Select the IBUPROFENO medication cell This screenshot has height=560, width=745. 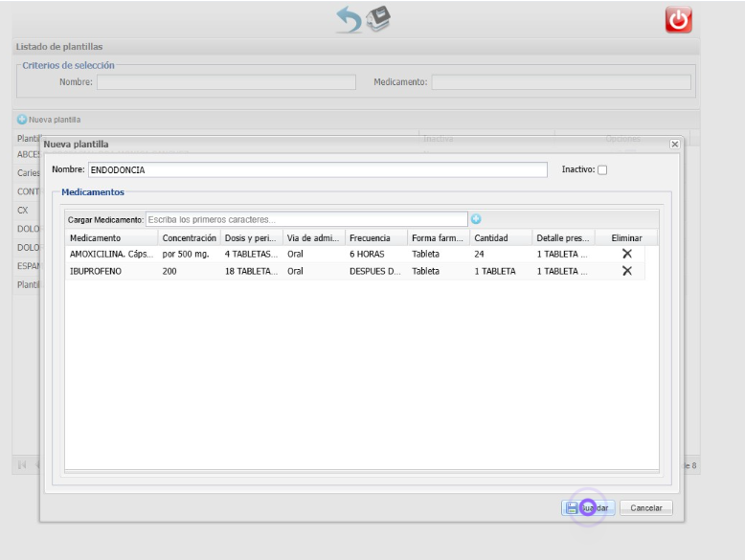point(96,271)
